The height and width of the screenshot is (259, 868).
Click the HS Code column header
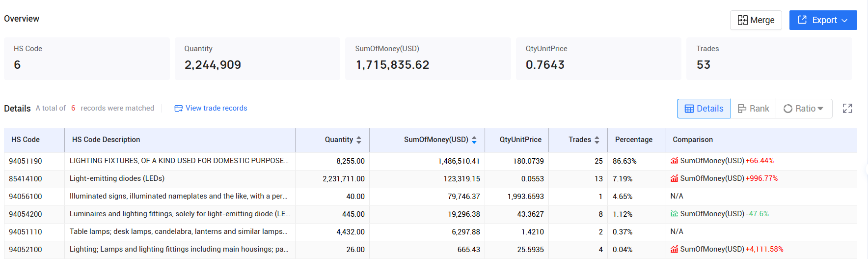pos(26,140)
